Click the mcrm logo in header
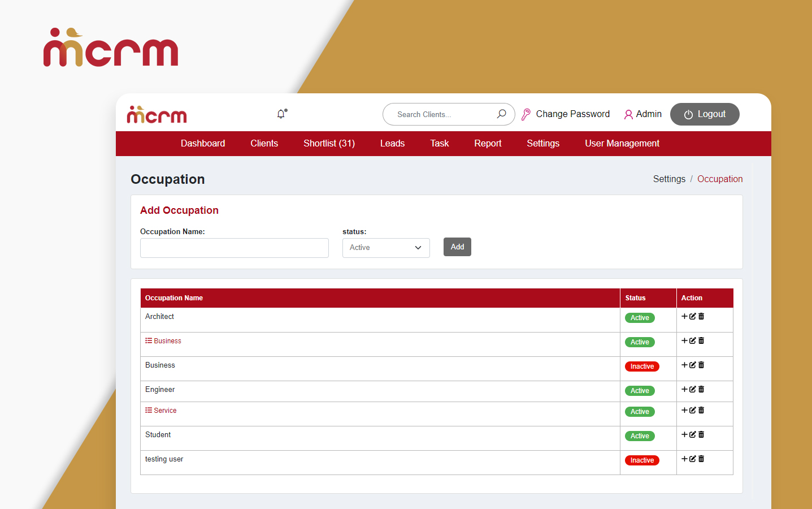 pyautogui.click(x=157, y=114)
